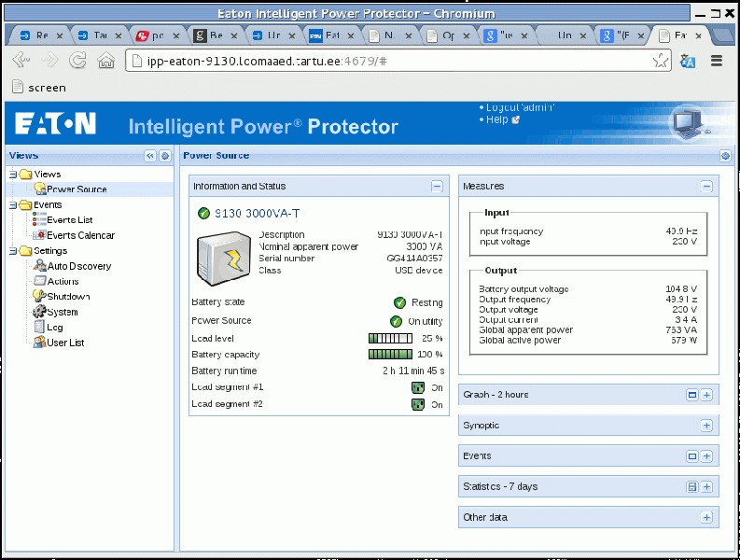Open the 9130 3000VA-T device link
This screenshot has width=740, height=560.
point(258,214)
